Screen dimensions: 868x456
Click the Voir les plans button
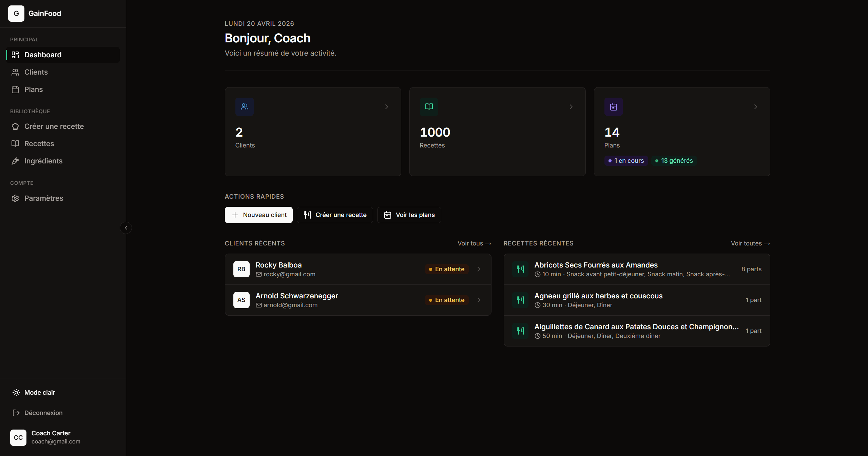click(409, 215)
